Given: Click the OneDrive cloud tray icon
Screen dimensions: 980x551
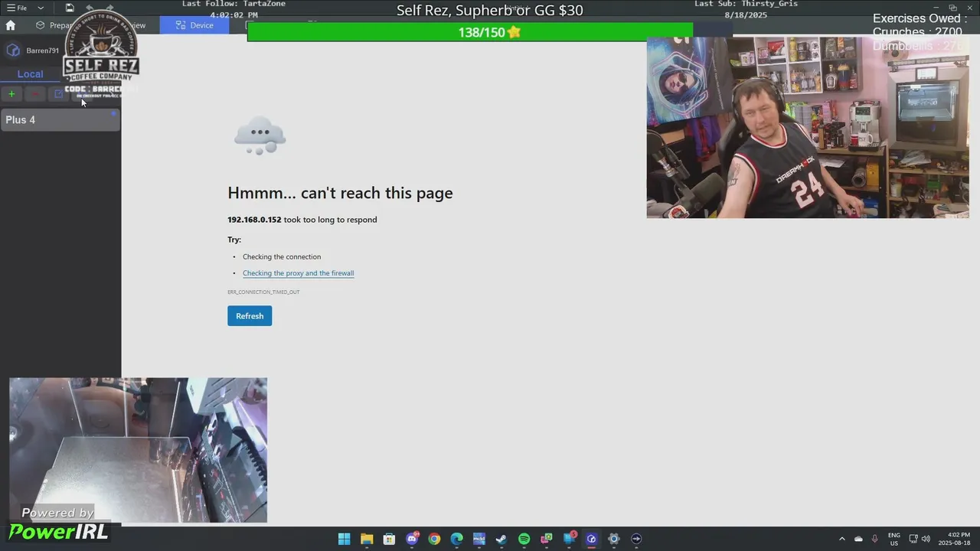Looking at the screenshot, I should [x=858, y=539].
